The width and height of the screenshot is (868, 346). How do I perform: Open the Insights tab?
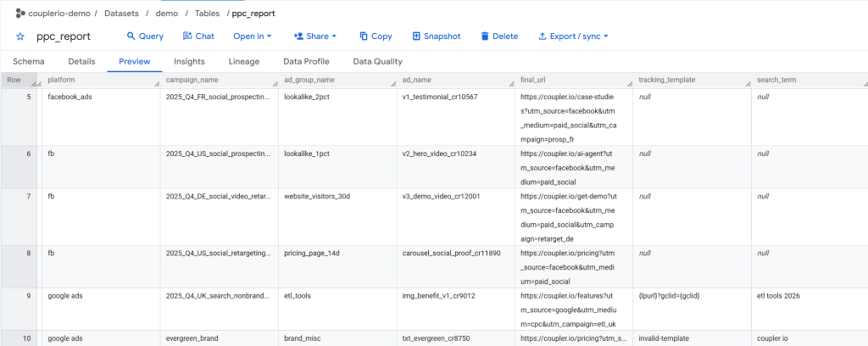click(189, 61)
